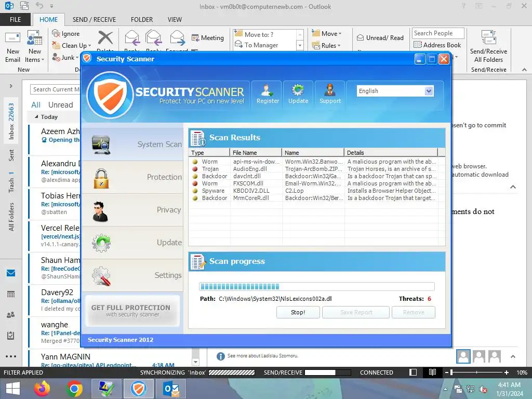Click Meeting in Outlook ribbon
The image size is (532, 399).
click(x=208, y=37)
